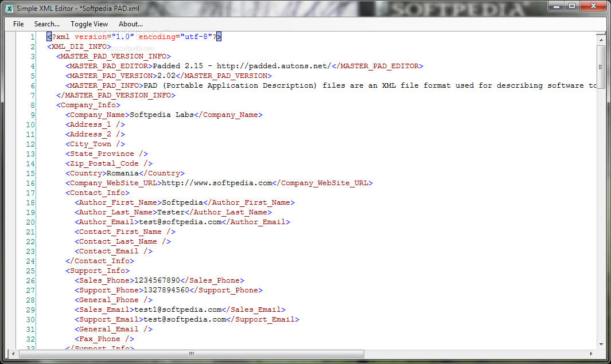Click the Address_2 empty tag
611x364 pixels.
click(95, 134)
